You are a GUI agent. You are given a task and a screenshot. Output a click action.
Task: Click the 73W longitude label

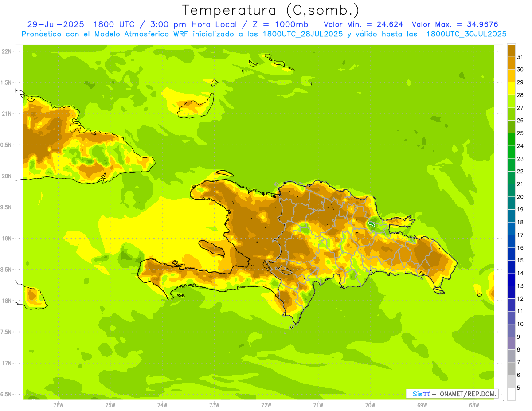tap(214, 405)
